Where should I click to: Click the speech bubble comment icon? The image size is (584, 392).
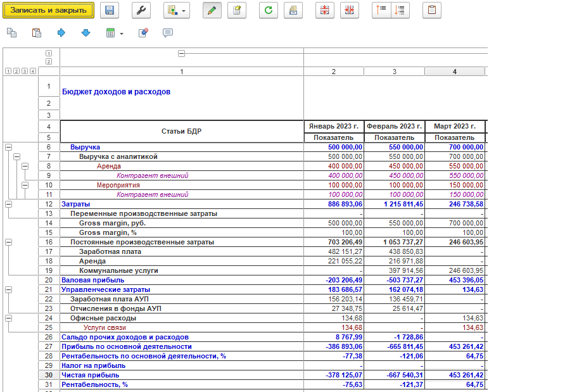point(168,33)
